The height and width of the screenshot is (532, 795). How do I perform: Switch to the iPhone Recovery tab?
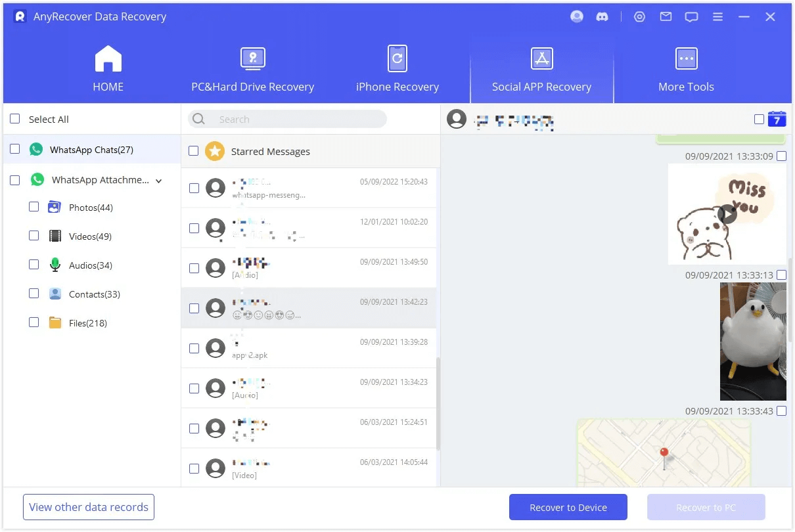(397, 70)
